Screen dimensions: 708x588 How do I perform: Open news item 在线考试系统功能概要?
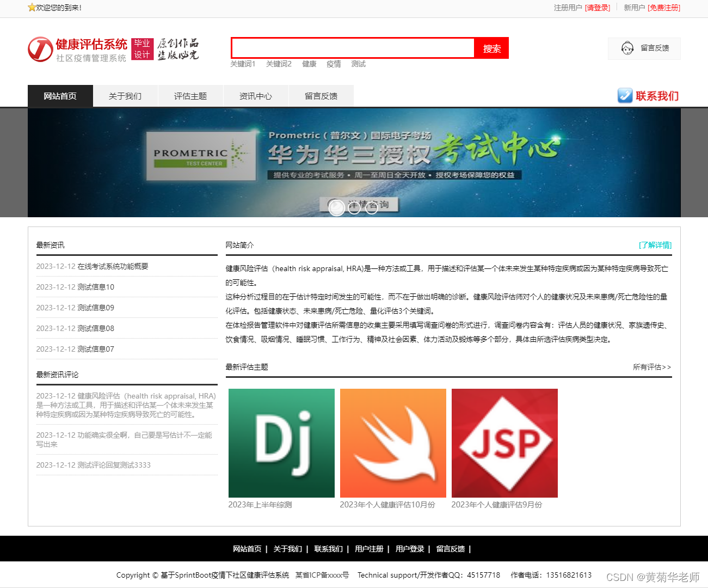pos(113,266)
